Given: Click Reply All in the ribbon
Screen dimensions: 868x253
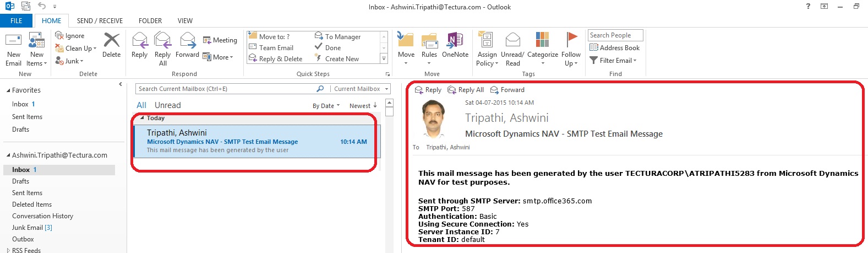Looking at the screenshot, I should click(162, 49).
